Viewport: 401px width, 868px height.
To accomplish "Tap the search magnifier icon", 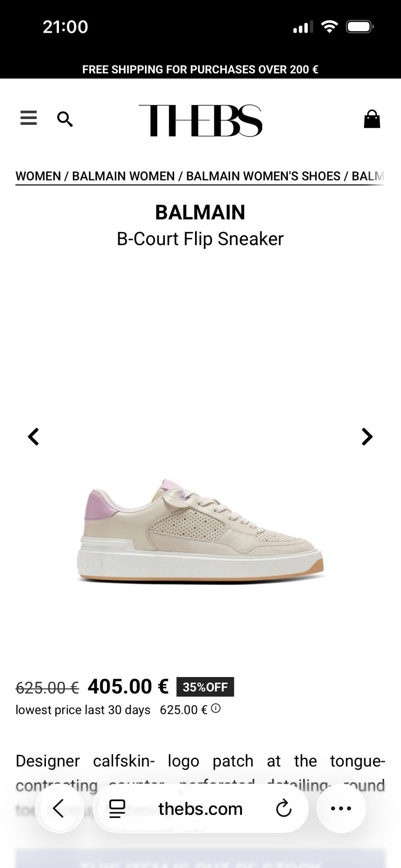I will point(65,119).
